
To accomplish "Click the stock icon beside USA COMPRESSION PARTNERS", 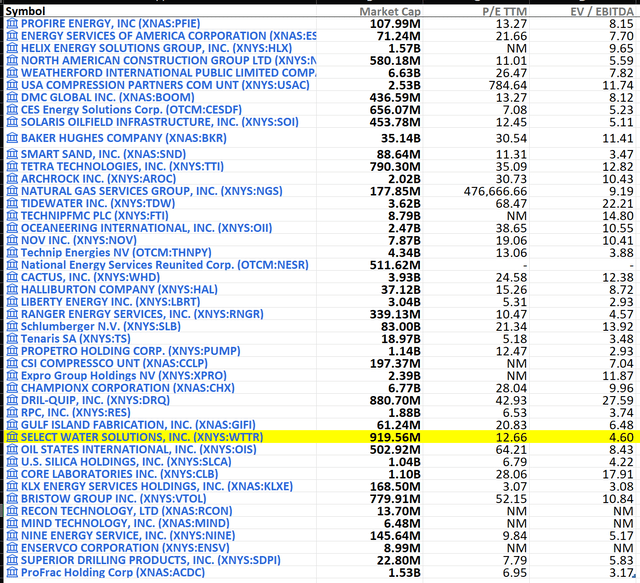I will click(x=12, y=85).
